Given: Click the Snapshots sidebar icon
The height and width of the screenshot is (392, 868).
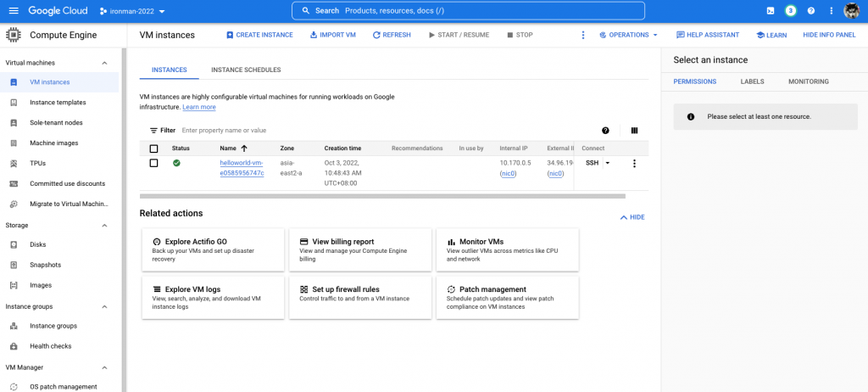Looking at the screenshot, I should pyautogui.click(x=14, y=265).
